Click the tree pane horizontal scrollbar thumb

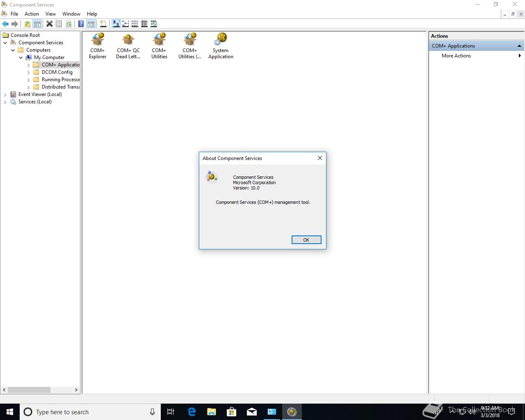(29, 390)
